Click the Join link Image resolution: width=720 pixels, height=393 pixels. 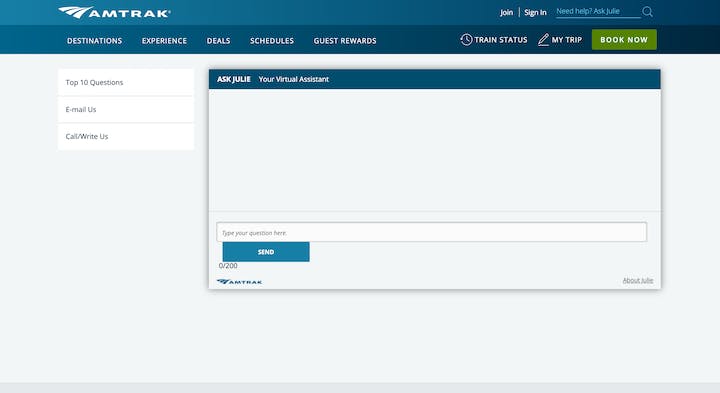pos(506,12)
